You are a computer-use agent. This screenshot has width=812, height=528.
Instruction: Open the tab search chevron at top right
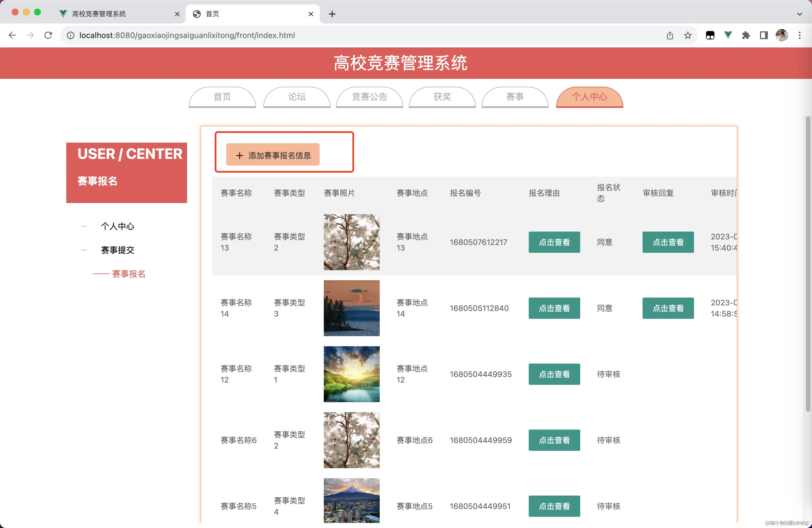(x=800, y=14)
